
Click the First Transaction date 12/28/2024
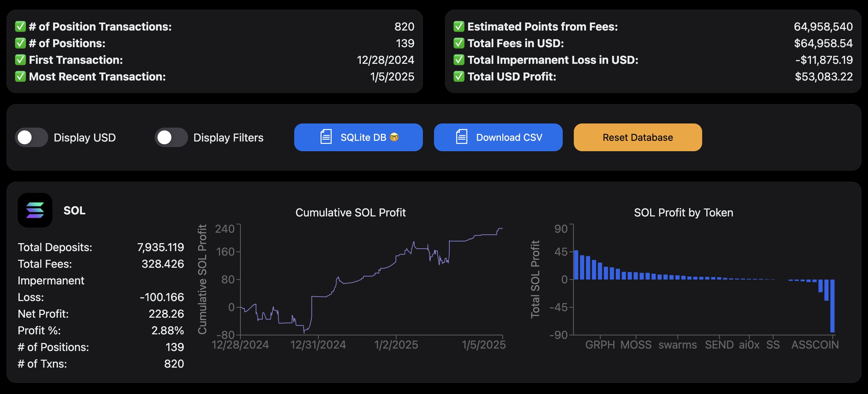[385, 60]
